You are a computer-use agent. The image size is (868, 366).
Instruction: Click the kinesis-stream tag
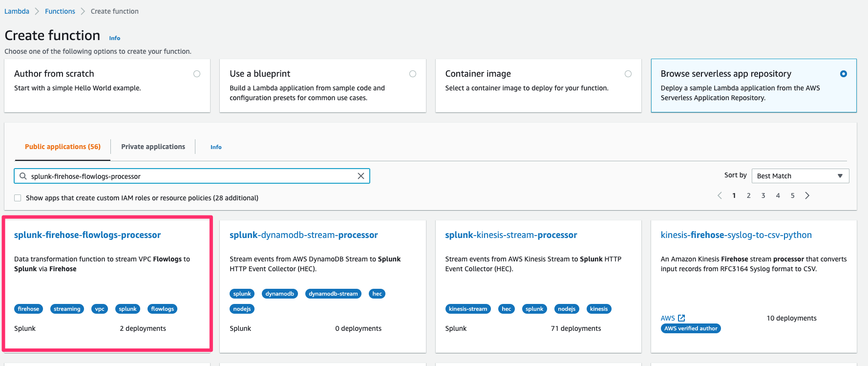pos(468,309)
